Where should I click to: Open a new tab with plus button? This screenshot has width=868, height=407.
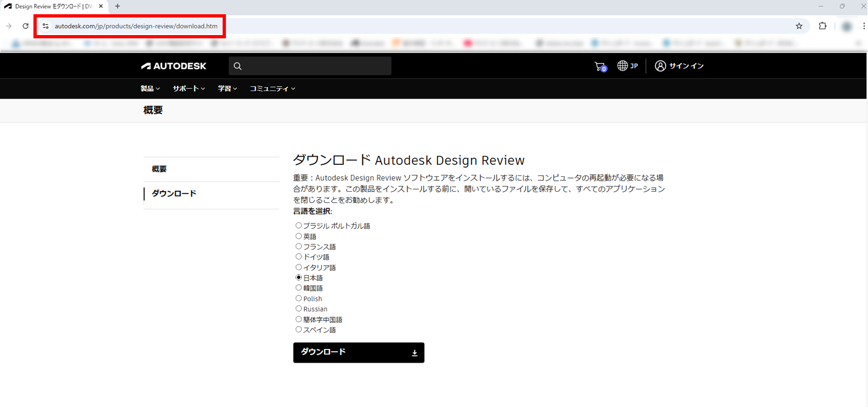(117, 7)
